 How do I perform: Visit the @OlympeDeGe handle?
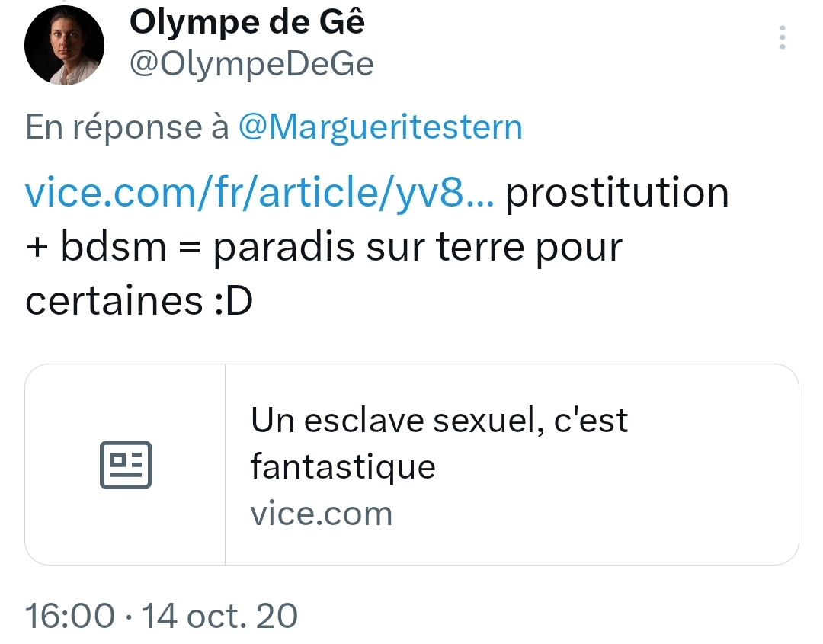tap(251, 65)
